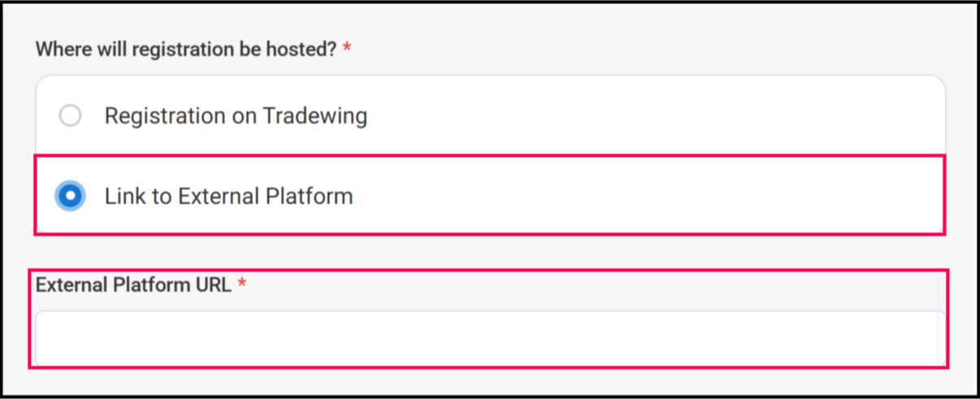
Task: Click the "Link to External Platform" option label
Action: click(228, 196)
